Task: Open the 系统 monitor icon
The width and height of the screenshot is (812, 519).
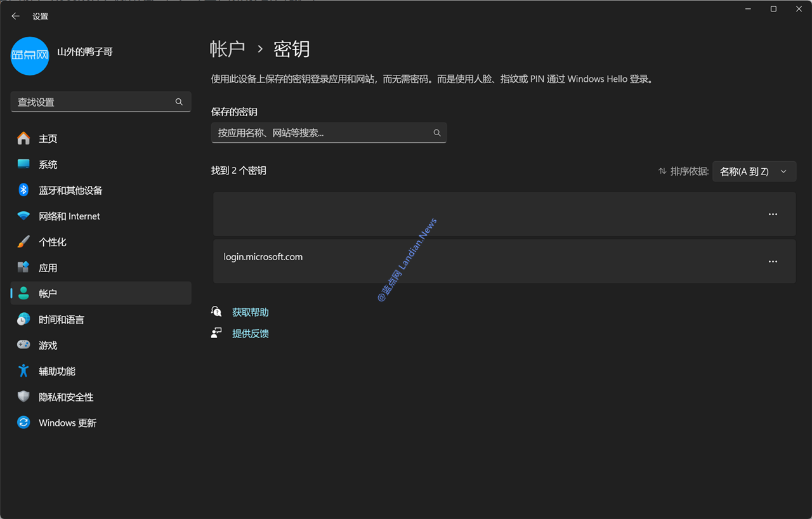Action: pos(23,164)
